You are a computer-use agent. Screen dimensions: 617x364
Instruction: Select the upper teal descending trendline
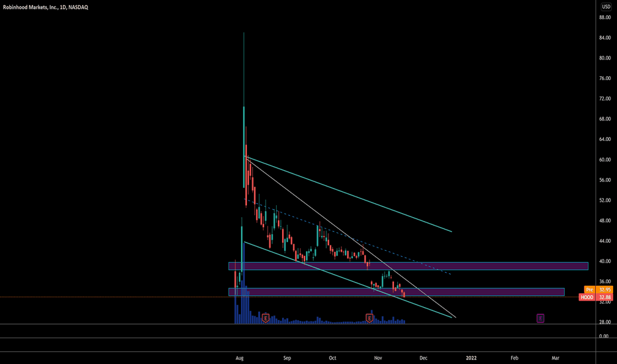(349, 194)
